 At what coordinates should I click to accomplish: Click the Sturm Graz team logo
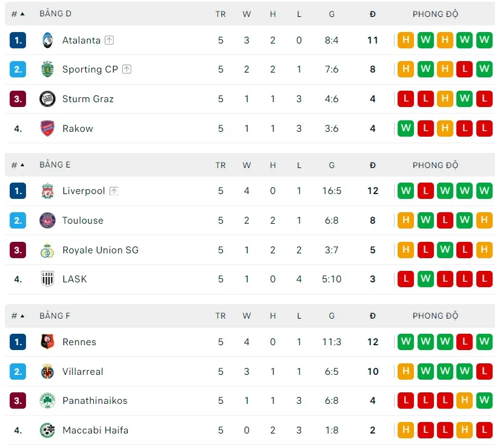tap(47, 99)
